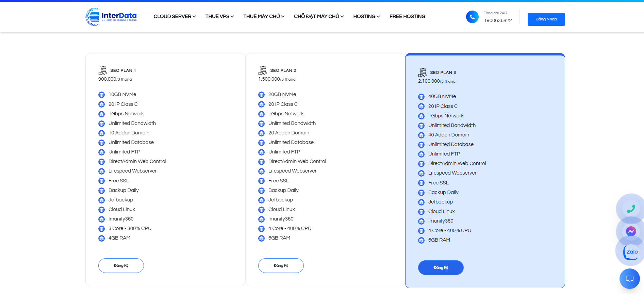The height and width of the screenshot is (294, 644).
Task: Open the Hosting menu
Action: pos(366,16)
